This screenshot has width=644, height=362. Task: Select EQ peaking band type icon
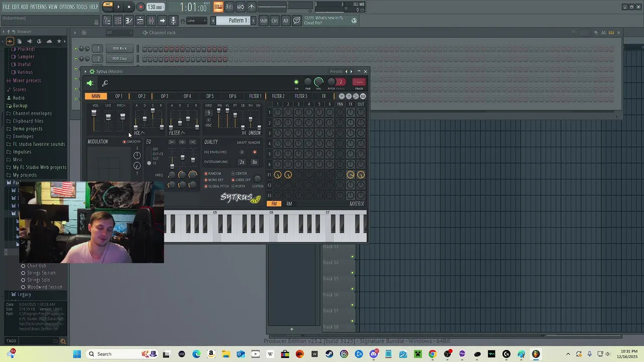pyautogui.click(x=182, y=142)
